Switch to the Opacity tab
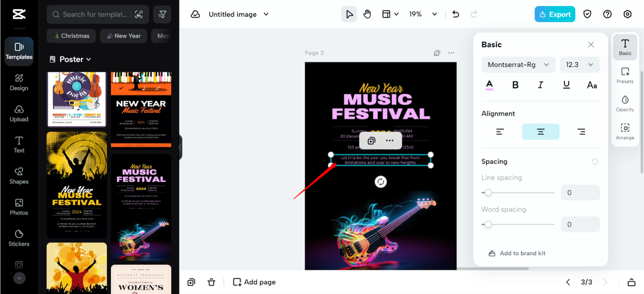Screen dimensions: 644x294 click(625, 104)
